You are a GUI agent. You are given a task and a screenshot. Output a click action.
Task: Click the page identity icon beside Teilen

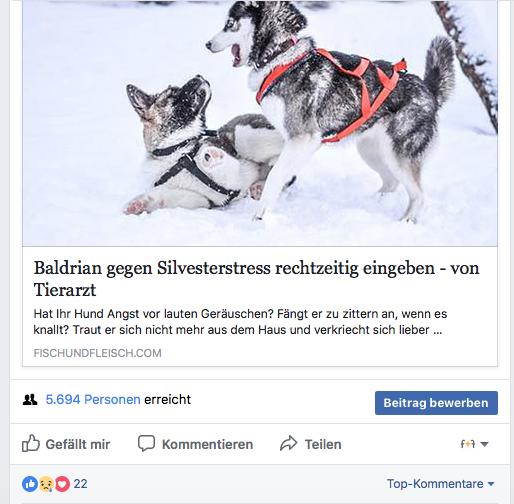[x=468, y=444]
